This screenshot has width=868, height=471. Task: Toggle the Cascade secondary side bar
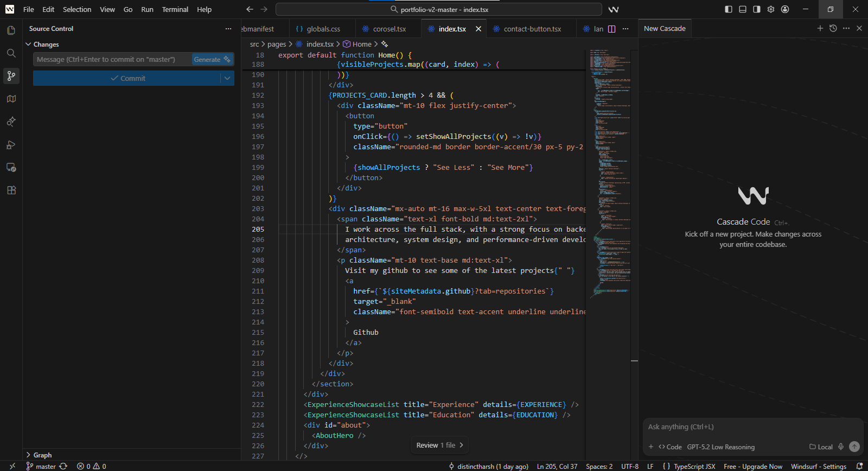pos(757,9)
